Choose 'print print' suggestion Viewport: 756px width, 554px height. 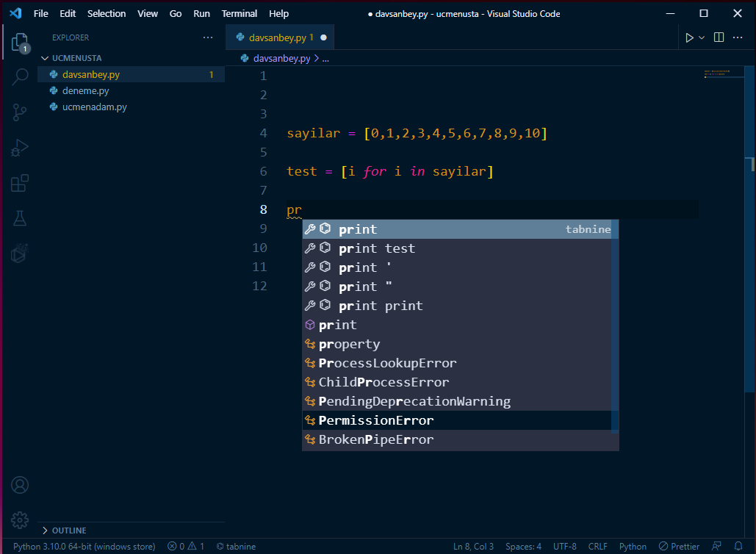(457, 306)
